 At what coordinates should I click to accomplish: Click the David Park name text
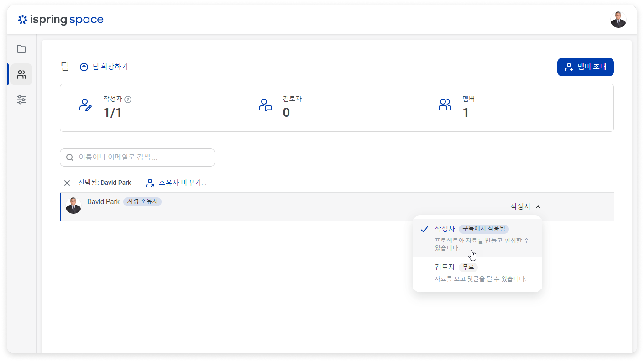[103, 202]
